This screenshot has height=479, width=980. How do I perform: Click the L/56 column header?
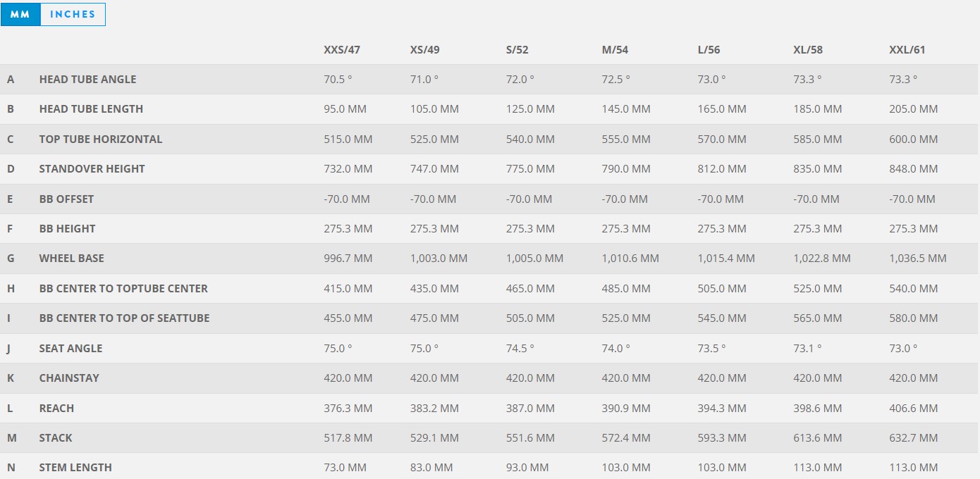(x=709, y=49)
